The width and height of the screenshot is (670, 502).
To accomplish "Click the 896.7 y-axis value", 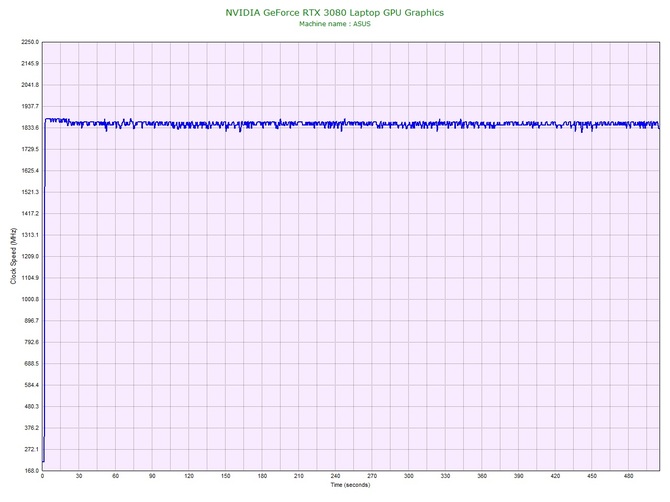I will [x=31, y=320].
